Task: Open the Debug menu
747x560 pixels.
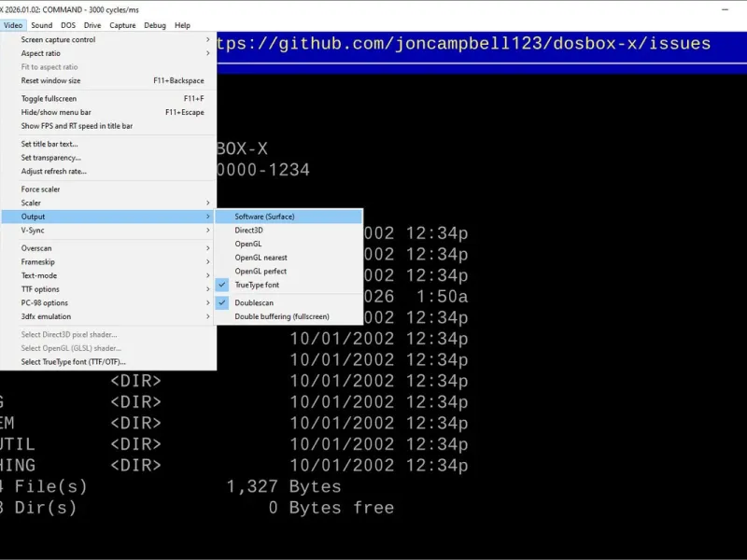Action: point(155,25)
